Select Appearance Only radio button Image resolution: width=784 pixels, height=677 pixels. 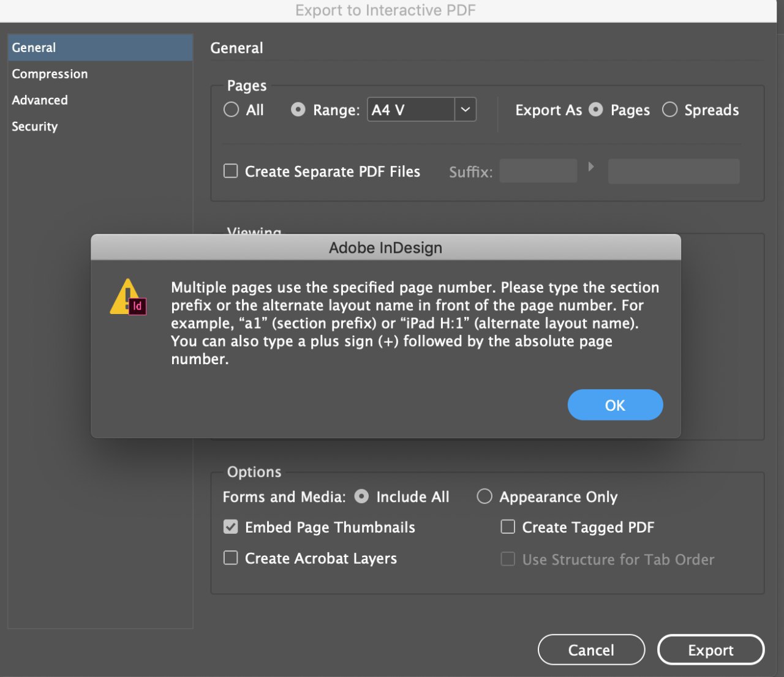484,496
